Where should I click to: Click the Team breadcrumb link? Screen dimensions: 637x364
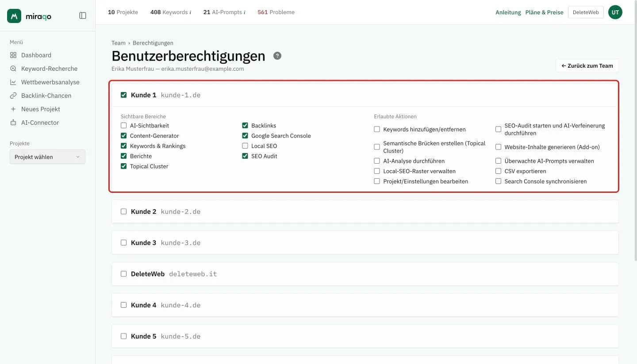click(x=119, y=43)
